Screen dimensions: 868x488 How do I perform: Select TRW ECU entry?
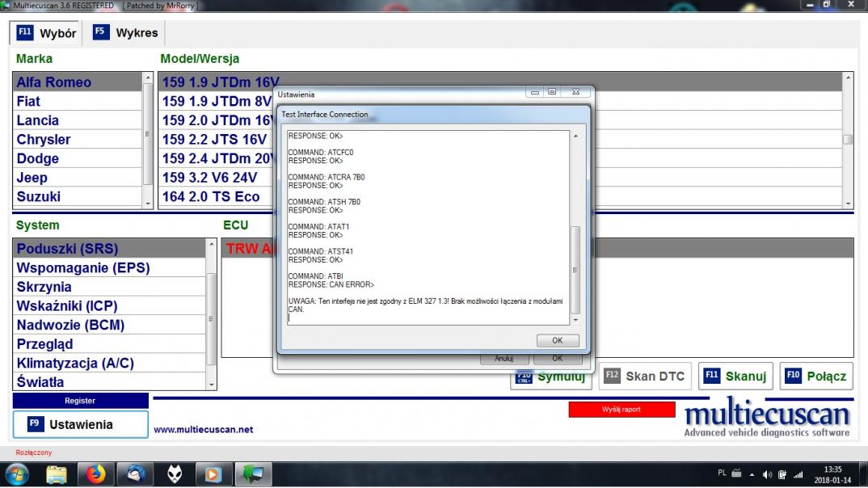[x=251, y=248]
